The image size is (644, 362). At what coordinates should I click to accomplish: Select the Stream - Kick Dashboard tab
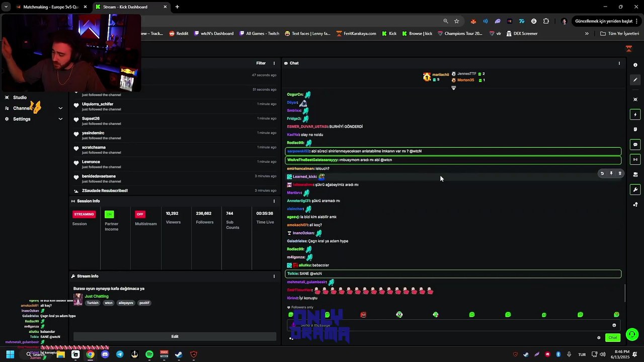(x=131, y=7)
